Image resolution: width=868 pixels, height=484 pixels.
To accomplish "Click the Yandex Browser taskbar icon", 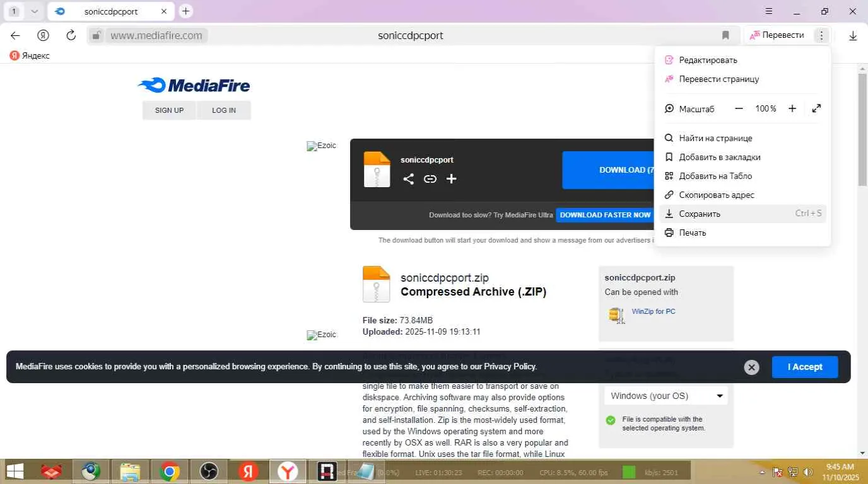I will coord(288,471).
